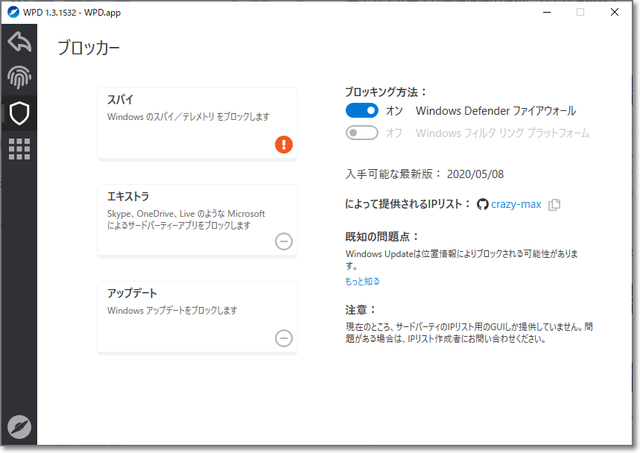Click the WPD app icon in title bar

coord(14,12)
